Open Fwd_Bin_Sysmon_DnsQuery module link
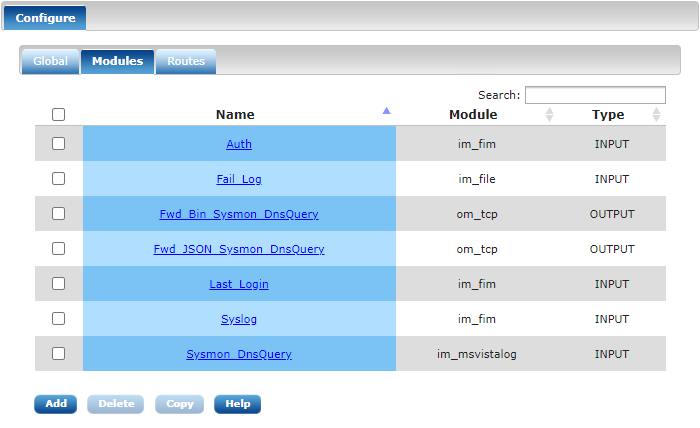The width and height of the screenshot is (700, 428). pos(239,214)
